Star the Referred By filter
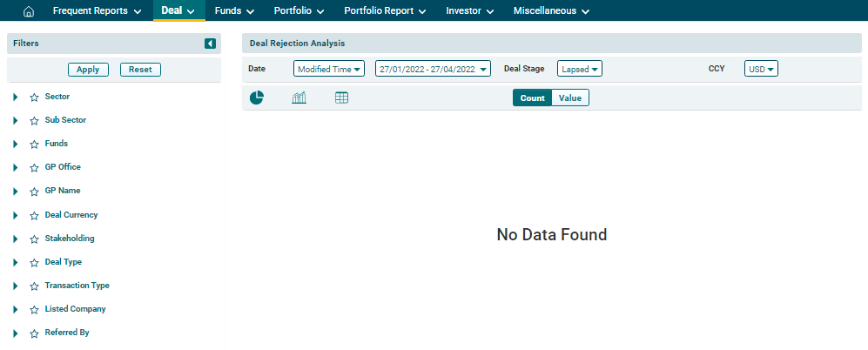The image size is (868, 350). (x=34, y=333)
